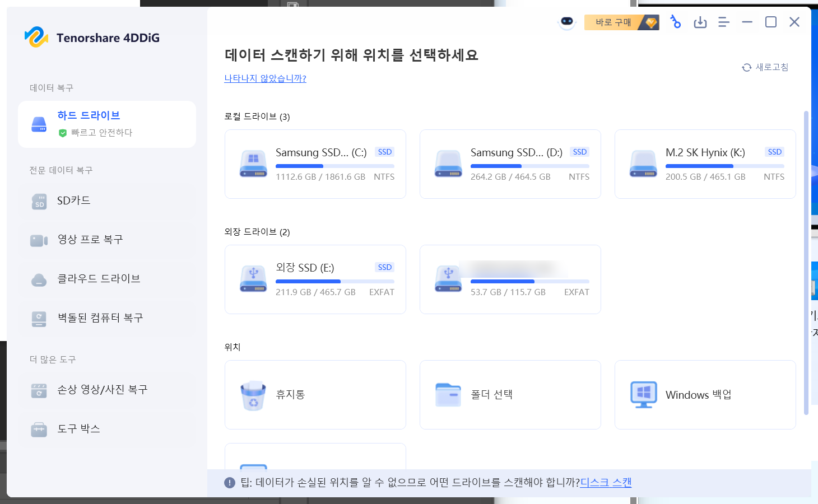
Task: Click the video camera icon in sidebar
Action: [39, 241]
